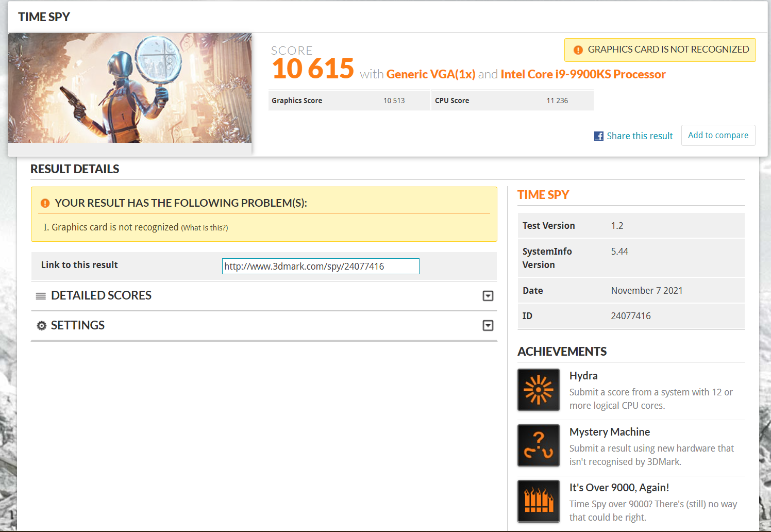The height and width of the screenshot is (532, 771).
Task: Click the TIME SPY page title at top
Action: pyautogui.click(x=44, y=17)
